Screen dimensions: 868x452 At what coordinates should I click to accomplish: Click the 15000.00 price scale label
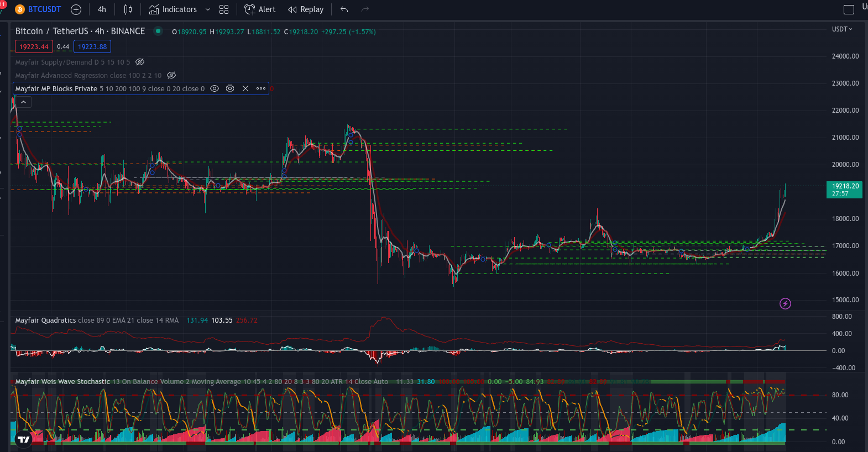point(845,300)
